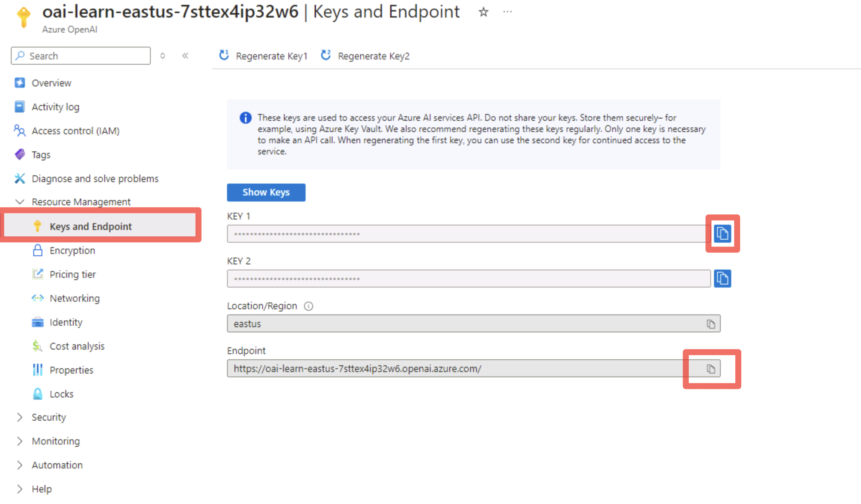Click the Encryption lock icon
This screenshot has width=861, height=504.
37,250
